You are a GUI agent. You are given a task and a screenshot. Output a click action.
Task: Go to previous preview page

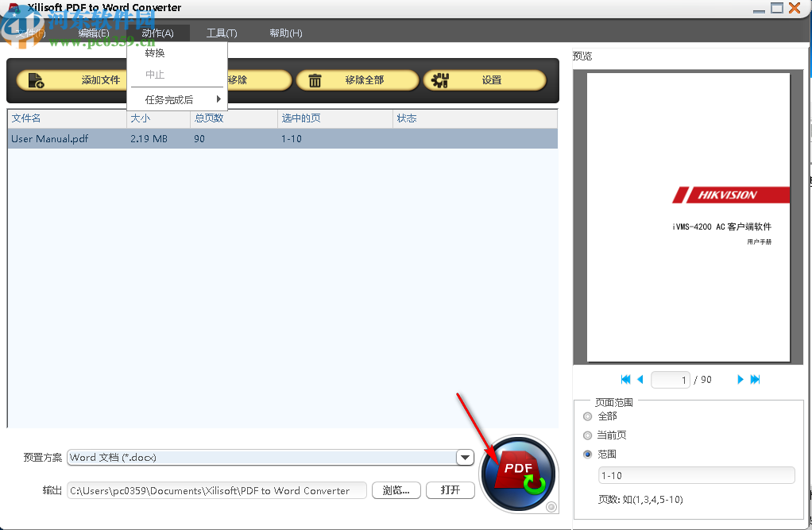point(640,379)
